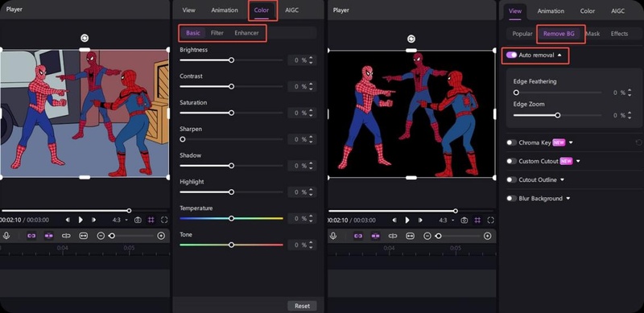Click the split clip icon under left player

[x=66, y=236]
